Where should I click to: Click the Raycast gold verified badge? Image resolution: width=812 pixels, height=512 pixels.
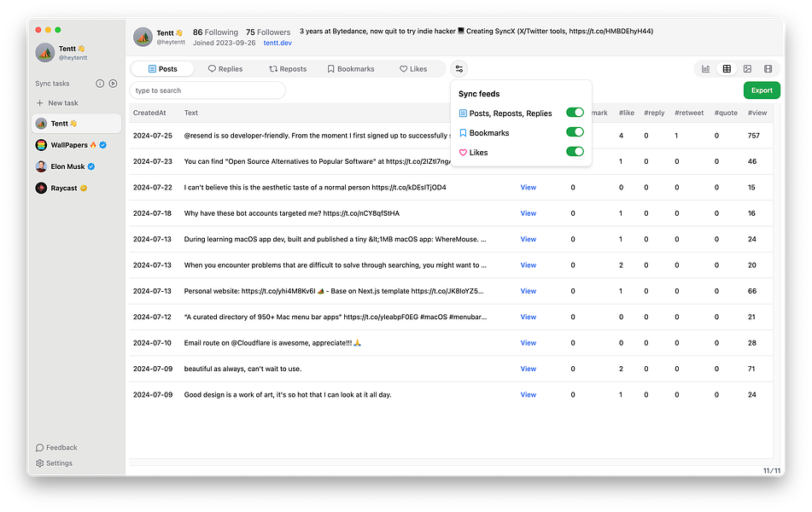pos(84,188)
